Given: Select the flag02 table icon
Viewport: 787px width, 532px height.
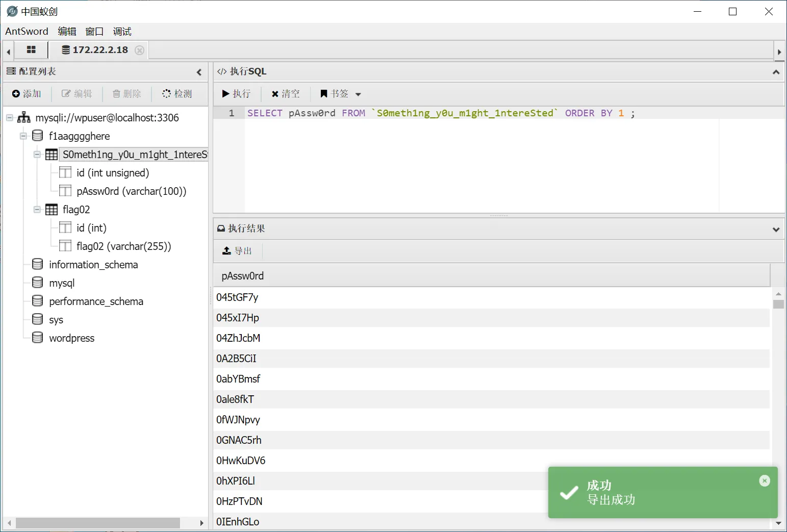Looking at the screenshot, I should 52,210.
